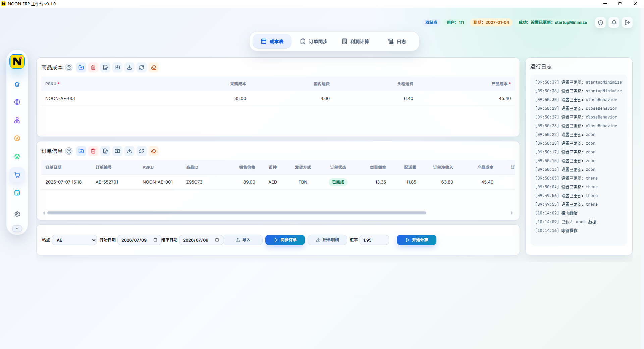Click download icon in 订单信息 toolbar
644x349 pixels.
[x=129, y=151]
